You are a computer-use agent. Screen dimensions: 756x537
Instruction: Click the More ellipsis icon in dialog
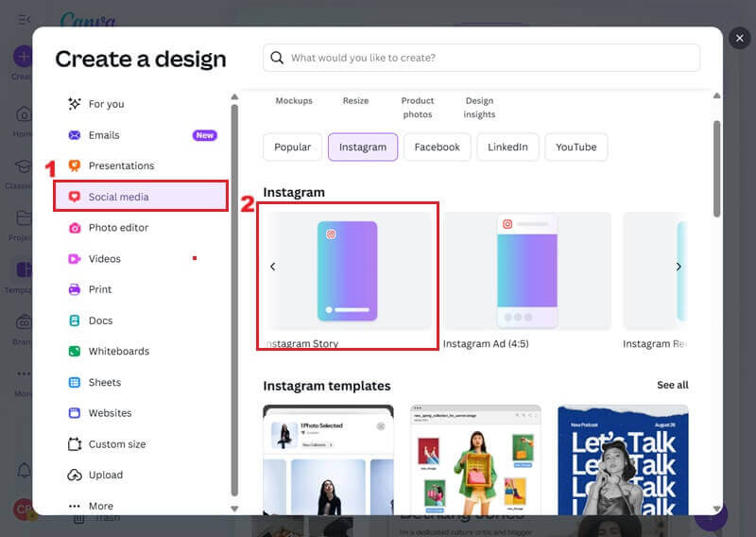pyautogui.click(x=75, y=506)
